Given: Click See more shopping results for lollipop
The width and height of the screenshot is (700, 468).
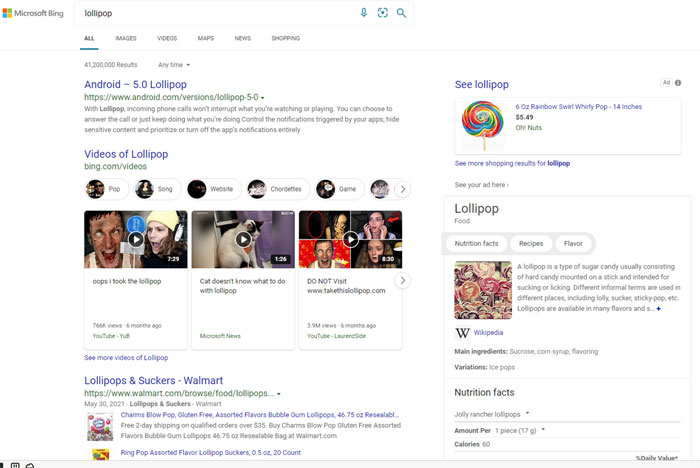Looking at the screenshot, I should pos(512,163).
